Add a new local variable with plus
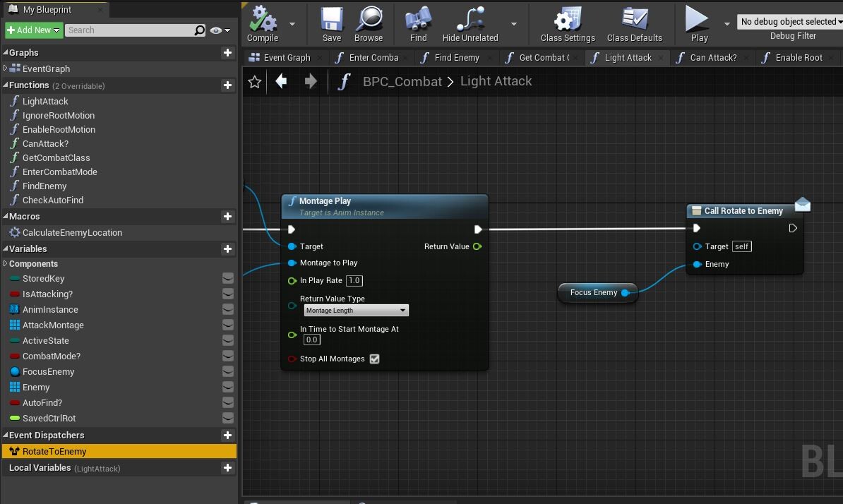This screenshot has height=504, width=843. point(227,468)
